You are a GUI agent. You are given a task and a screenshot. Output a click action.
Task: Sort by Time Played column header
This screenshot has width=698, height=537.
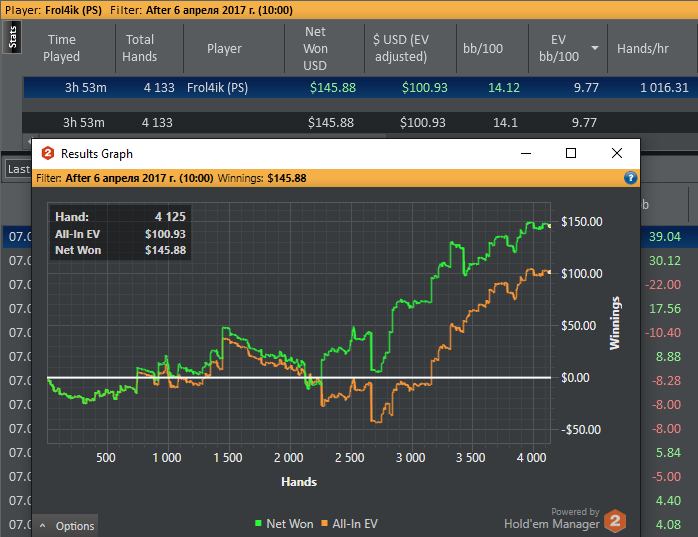(x=61, y=48)
